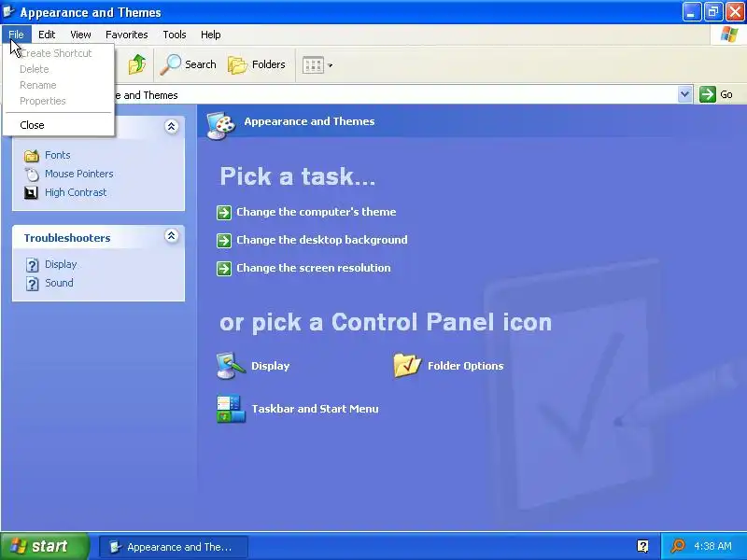This screenshot has width=747, height=560.
Task: Click the Display troubleshooter question icon
Action: (x=32, y=265)
